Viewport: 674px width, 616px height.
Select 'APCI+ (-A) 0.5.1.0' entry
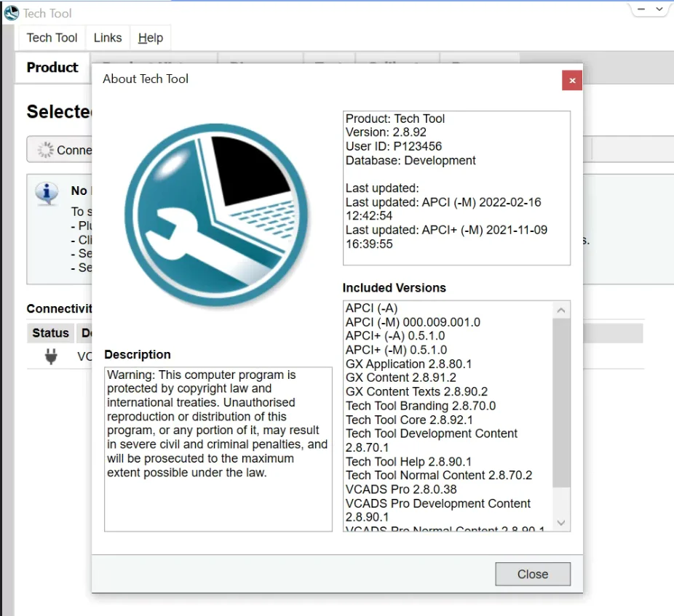pyautogui.click(x=395, y=336)
